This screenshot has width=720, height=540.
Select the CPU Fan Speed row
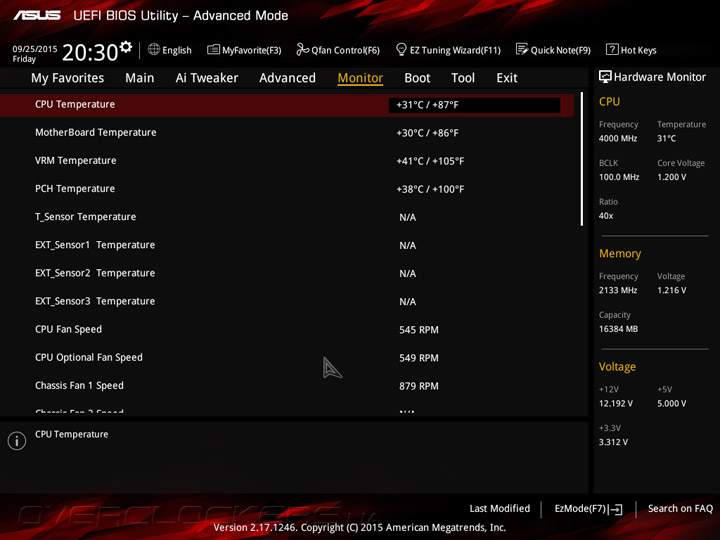pyautogui.click(x=287, y=329)
